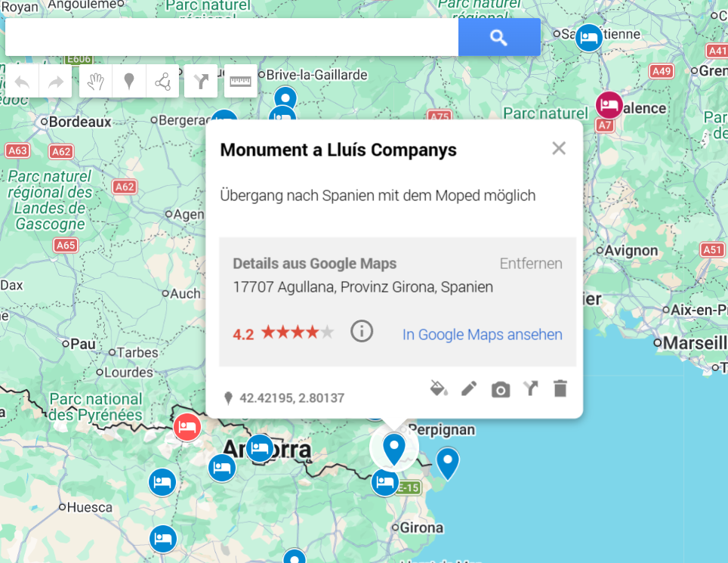728x563 pixels.
Task: Redo the map edit
Action: point(55,81)
